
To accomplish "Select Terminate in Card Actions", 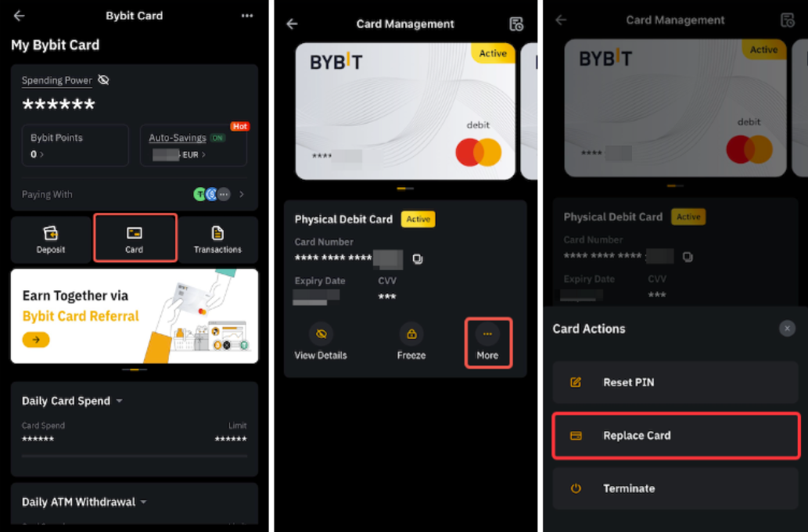I will coord(676,488).
